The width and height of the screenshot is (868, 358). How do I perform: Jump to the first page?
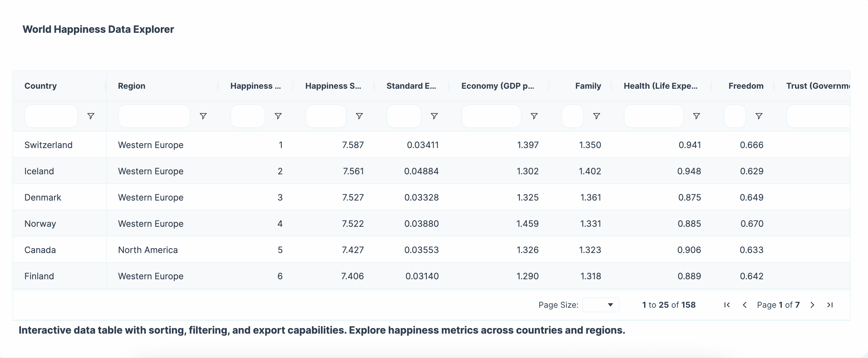[x=727, y=305]
